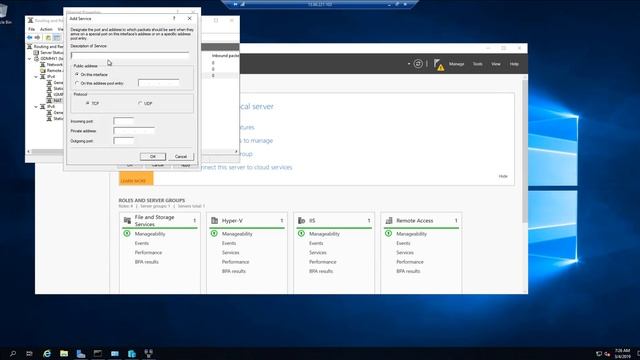Click 'Connect this server to cloud services' link
This screenshot has width=640, height=360.
pyautogui.click(x=247, y=167)
